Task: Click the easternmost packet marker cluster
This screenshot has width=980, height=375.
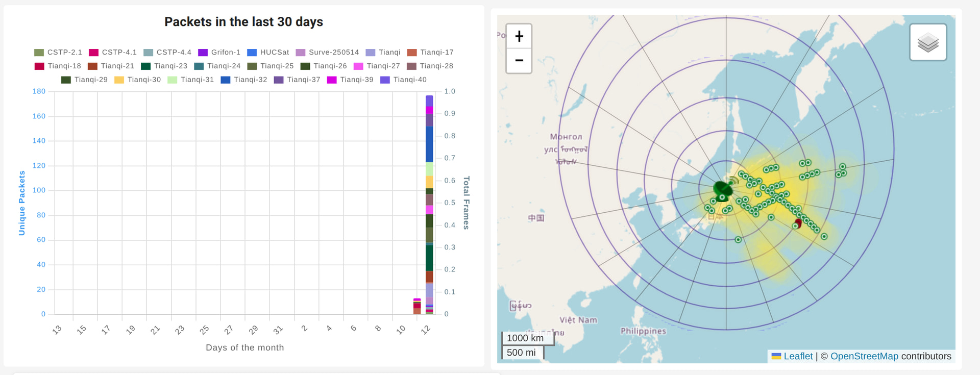Action: [x=841, y=171]
